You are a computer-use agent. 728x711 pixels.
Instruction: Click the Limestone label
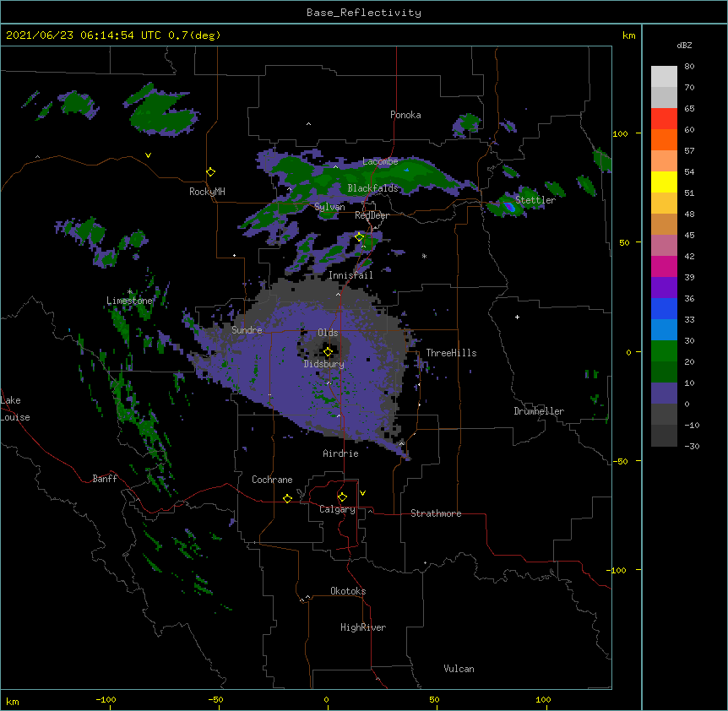129,301
